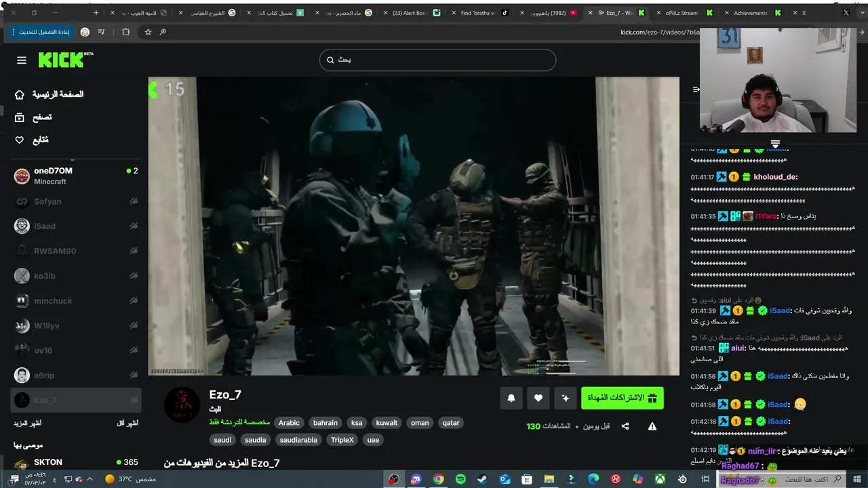Click the zoom magnifier icon in address bar
The width and height of the screenshot is (868, 488).
point(163,32)
